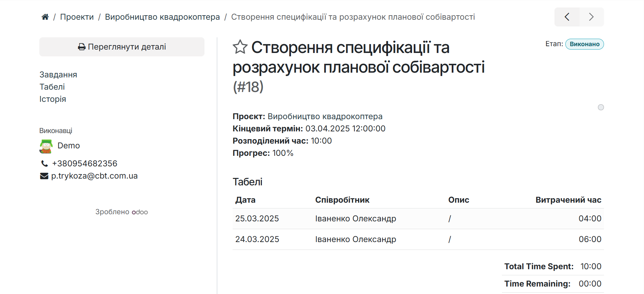Screen dimensions: 644x294
Task: Click the home icon in breadcrumb
Action: (x=45, y=17)
